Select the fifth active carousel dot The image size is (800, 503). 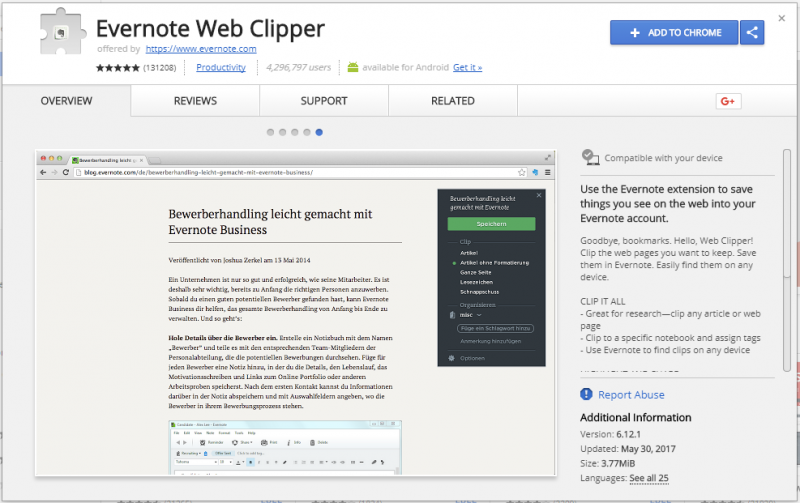[319, 132]
